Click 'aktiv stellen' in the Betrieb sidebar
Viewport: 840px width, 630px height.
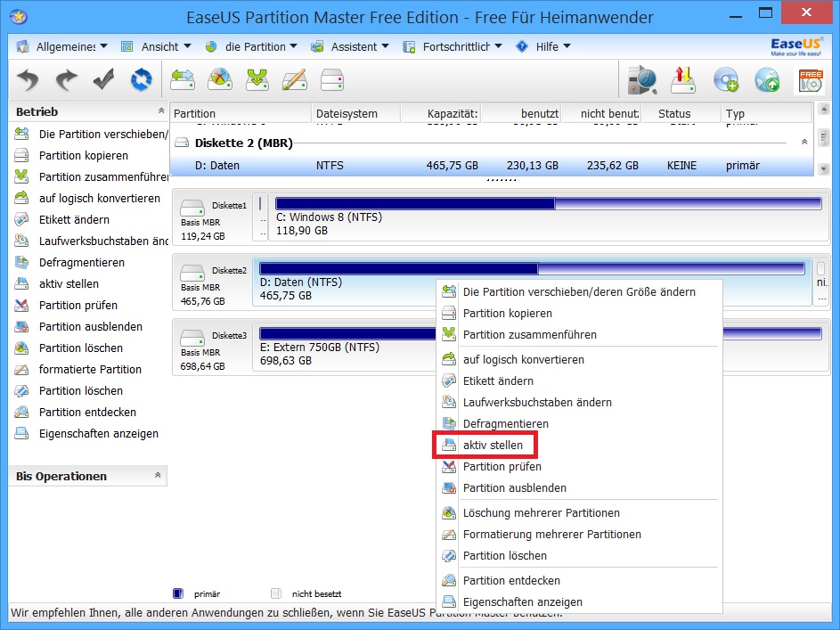pyautogui.click(x=69, y=284)
